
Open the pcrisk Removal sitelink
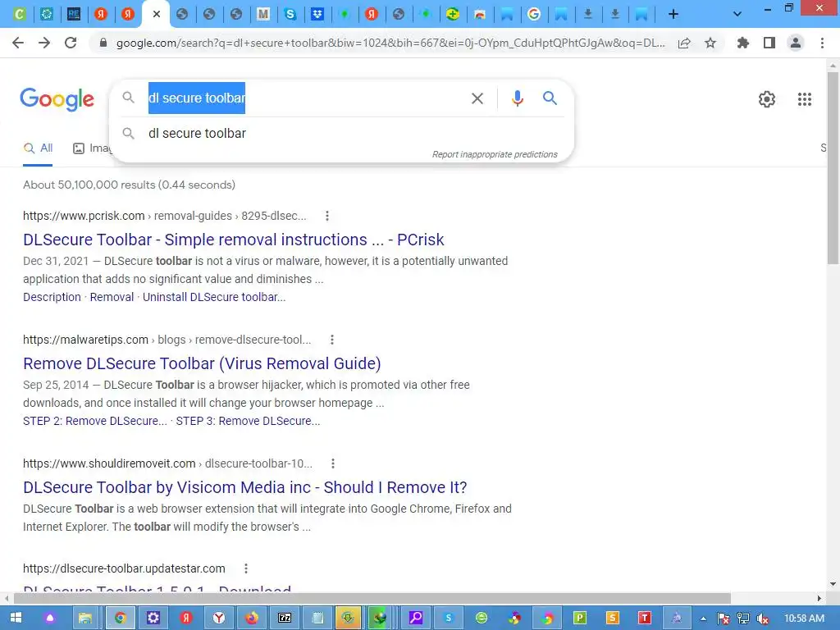point(112,297)
